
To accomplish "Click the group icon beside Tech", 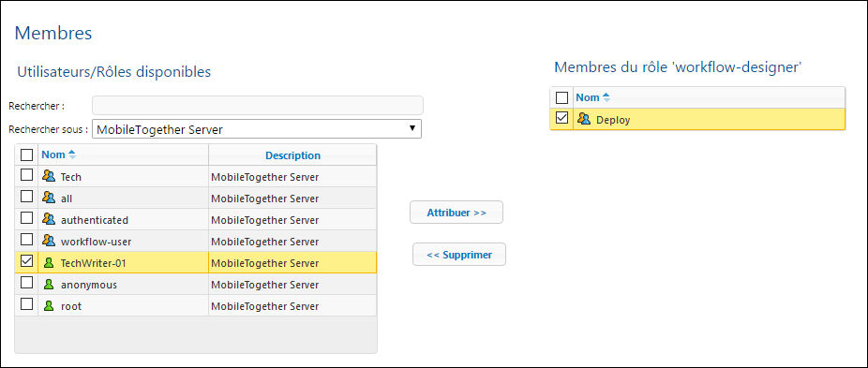I will (49, 176).
